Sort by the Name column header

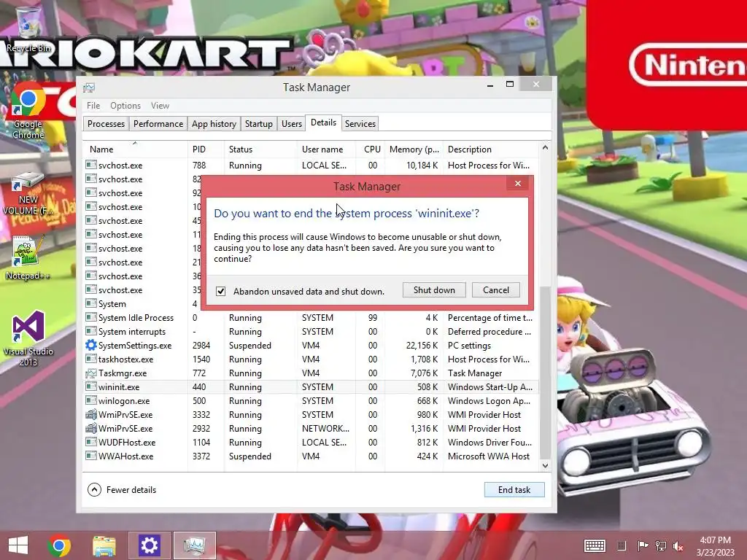coord(135,149)
